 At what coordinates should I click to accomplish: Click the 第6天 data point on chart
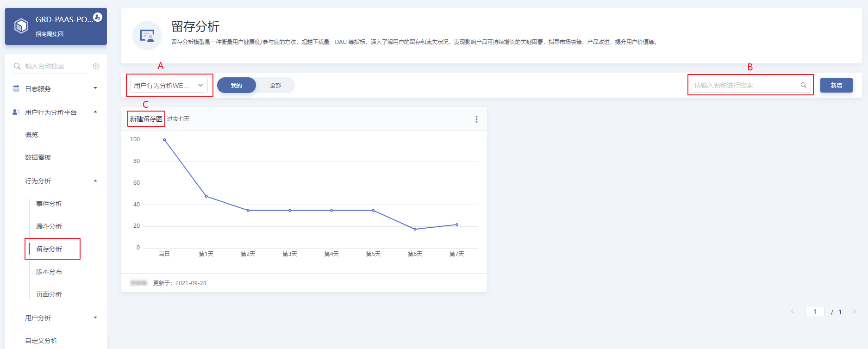(415, 229)
